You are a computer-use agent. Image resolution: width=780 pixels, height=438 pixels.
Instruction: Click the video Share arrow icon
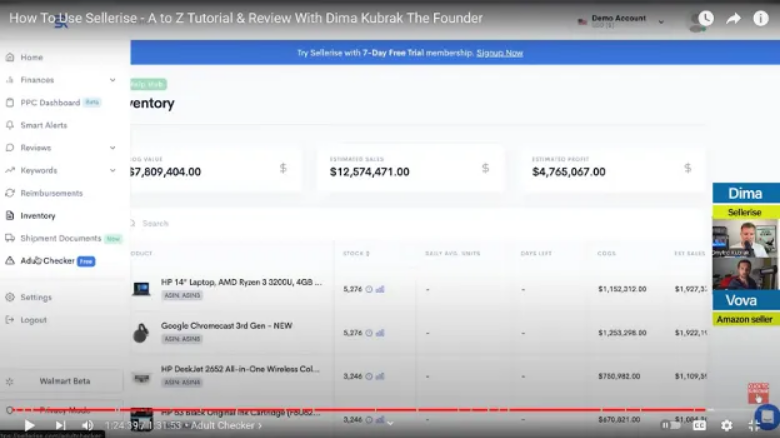733,19
